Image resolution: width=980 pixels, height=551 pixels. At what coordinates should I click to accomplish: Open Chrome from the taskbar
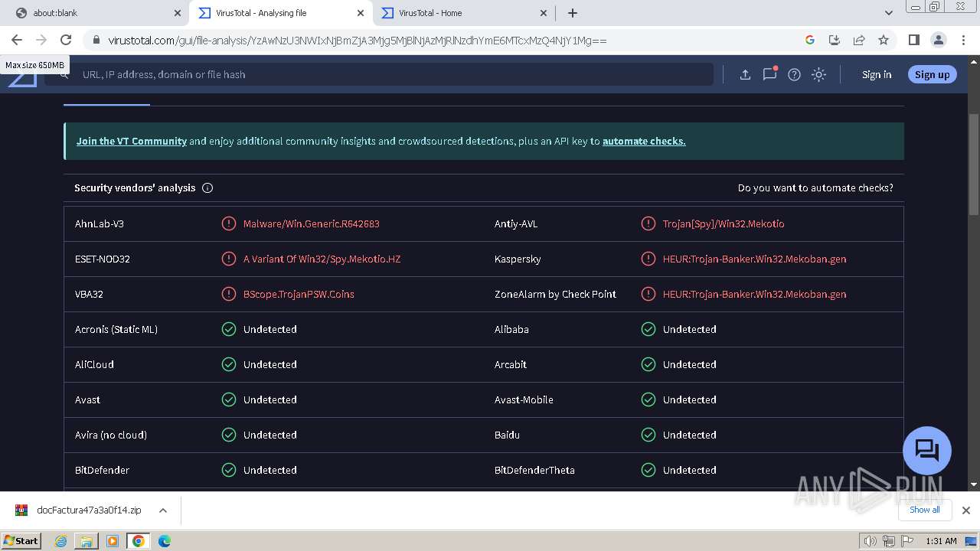point(139,541)
